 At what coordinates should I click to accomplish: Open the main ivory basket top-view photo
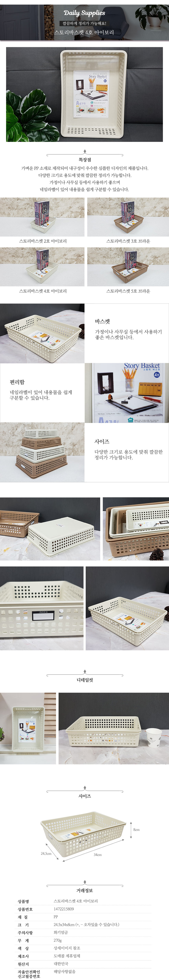pyautogui.click(x=84, y=94)
